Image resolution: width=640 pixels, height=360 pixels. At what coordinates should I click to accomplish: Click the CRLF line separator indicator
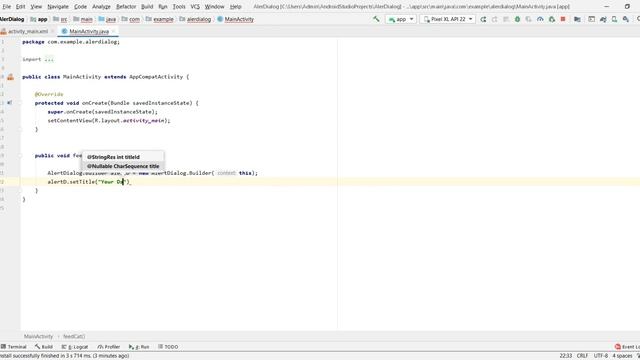(x=582, y=356)
